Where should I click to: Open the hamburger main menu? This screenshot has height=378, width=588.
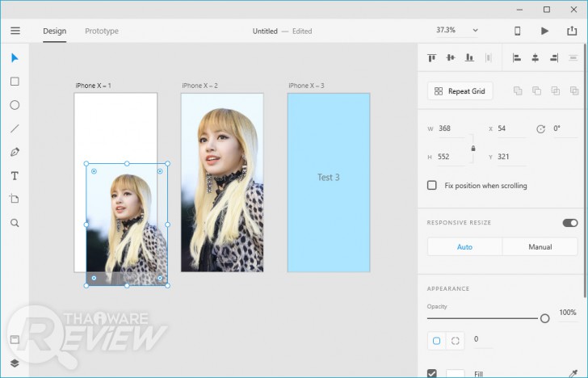click(15, 31)
